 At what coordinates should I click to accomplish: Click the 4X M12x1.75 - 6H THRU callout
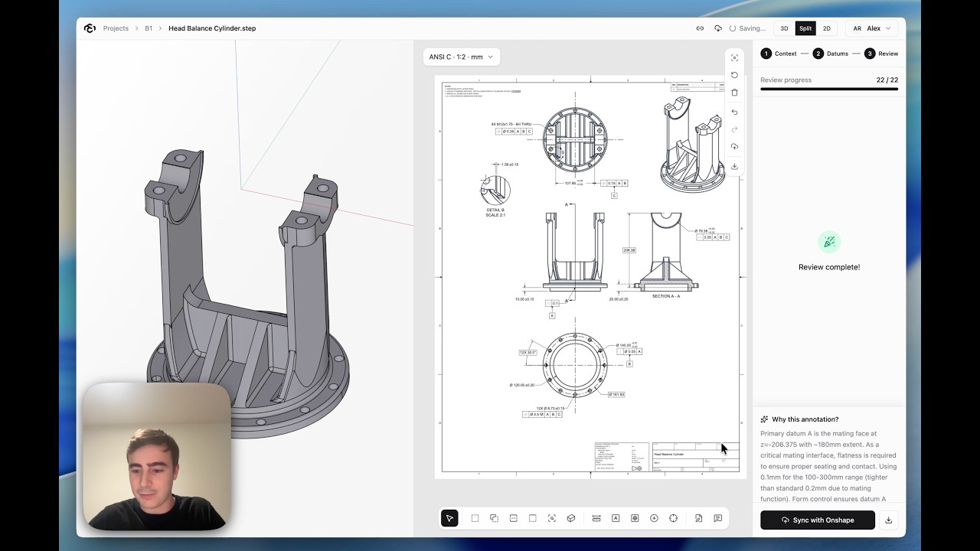511,124
